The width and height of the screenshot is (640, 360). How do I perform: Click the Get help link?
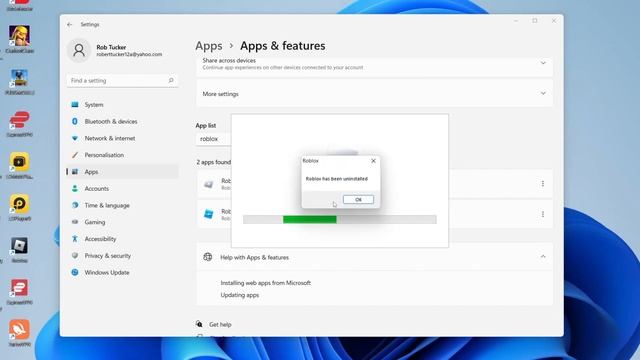pyautogui.click(x=220, y=324)
